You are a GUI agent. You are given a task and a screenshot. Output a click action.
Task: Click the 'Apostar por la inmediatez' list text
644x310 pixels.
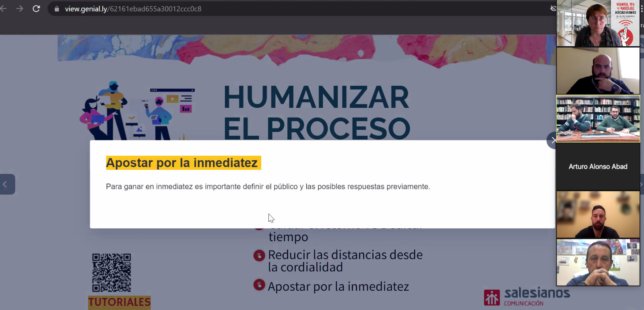pyautogui.click(x=338, y=287)
